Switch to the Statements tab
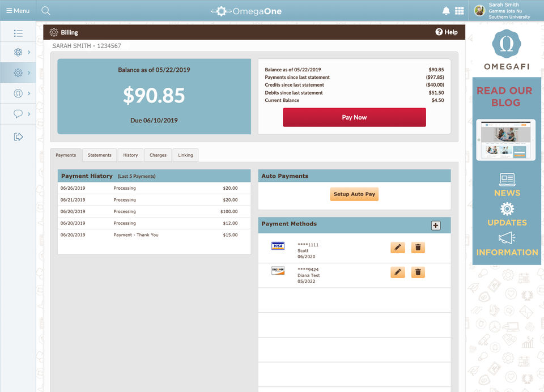 click(x=100, y=155)
